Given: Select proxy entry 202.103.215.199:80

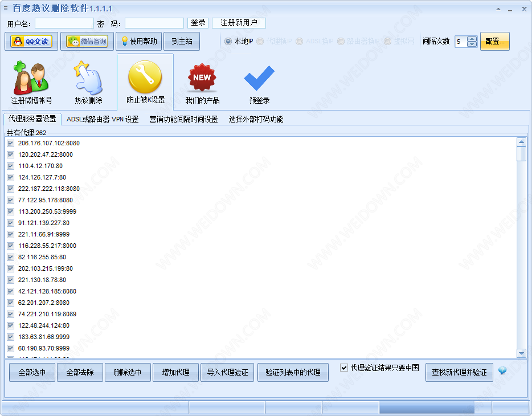Looking at the screenshot, I should (45, 268).
